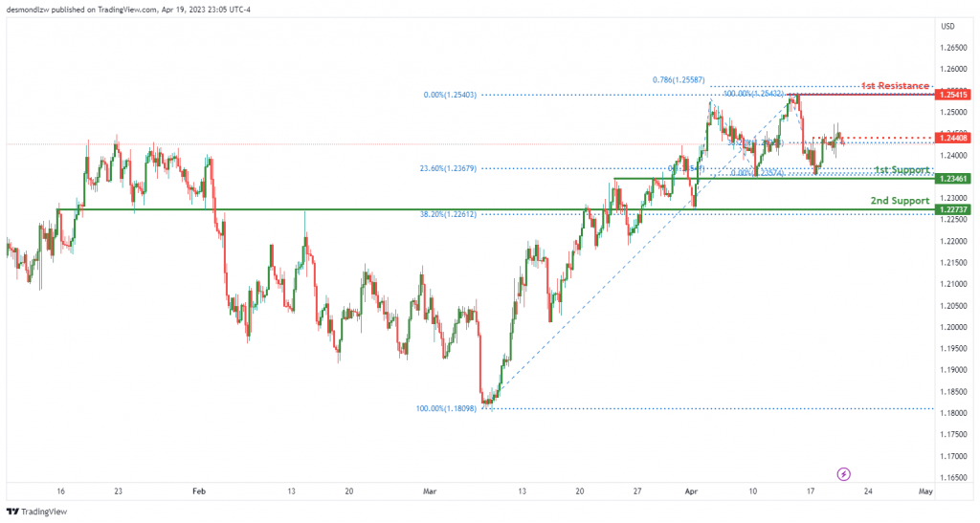Click the green 1.22737 price label
Viewport: 980px width, 523px height.
click(952, 209)
